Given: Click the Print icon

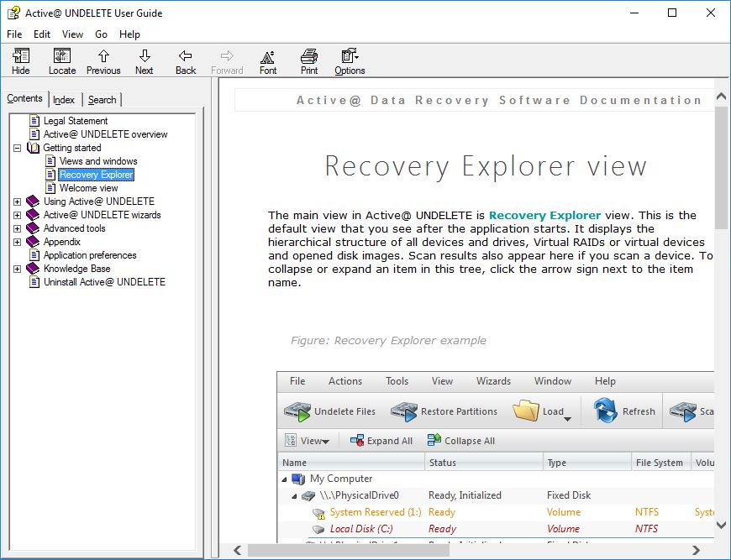Looking at the screenshot, I should 308,59.
